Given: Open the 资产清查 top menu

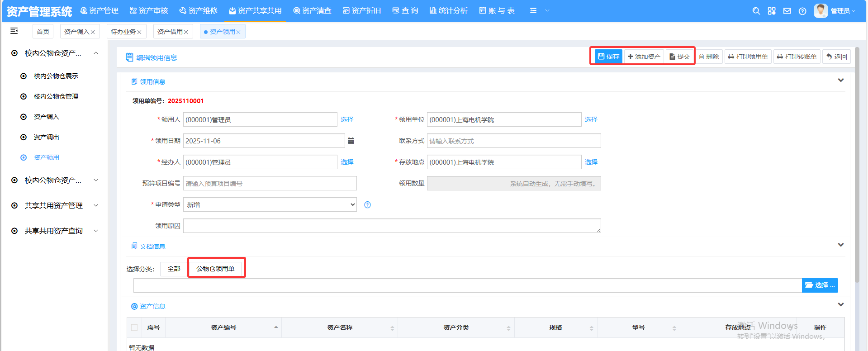Looking at the screenshot, I should 312,10.
